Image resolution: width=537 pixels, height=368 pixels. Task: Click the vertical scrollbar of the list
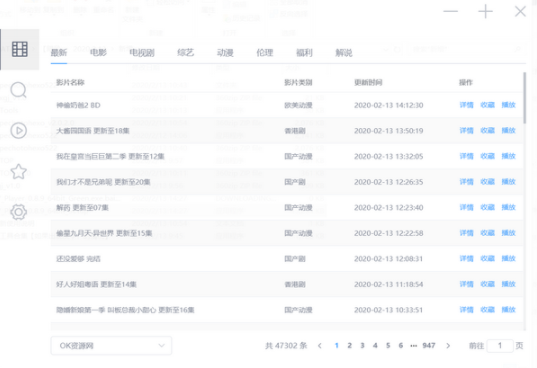coord(525,98)
